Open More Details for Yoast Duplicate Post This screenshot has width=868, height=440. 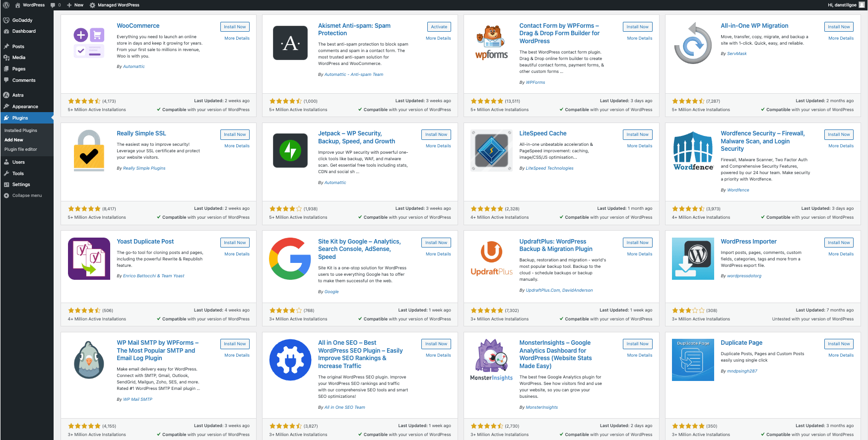point(237,254)
